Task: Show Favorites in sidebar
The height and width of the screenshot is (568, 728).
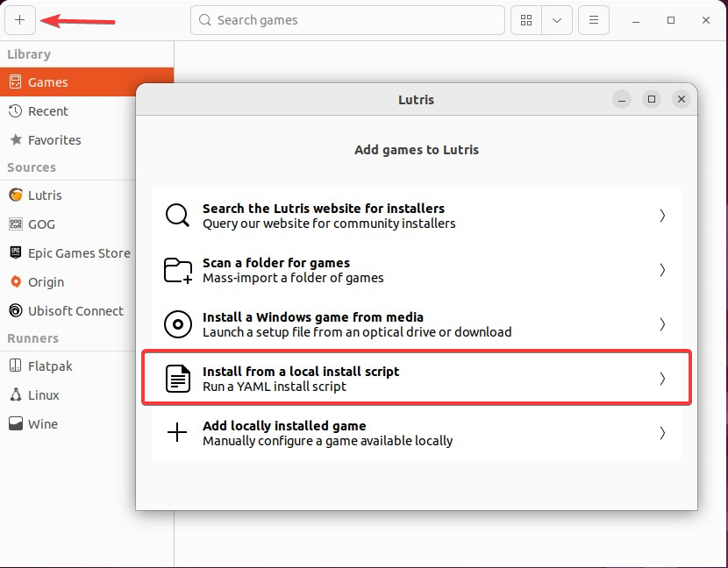Action: click(x=54, y=140)
